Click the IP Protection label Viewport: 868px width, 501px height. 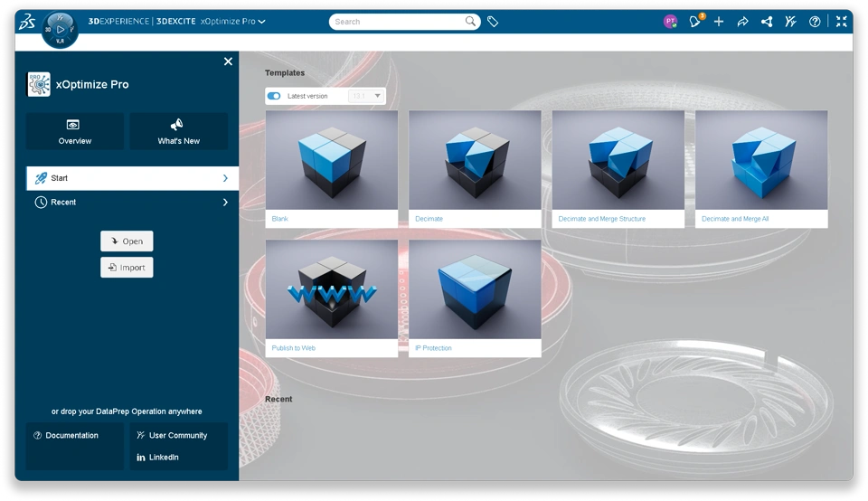pyautogui.click(x=433, y=348)
